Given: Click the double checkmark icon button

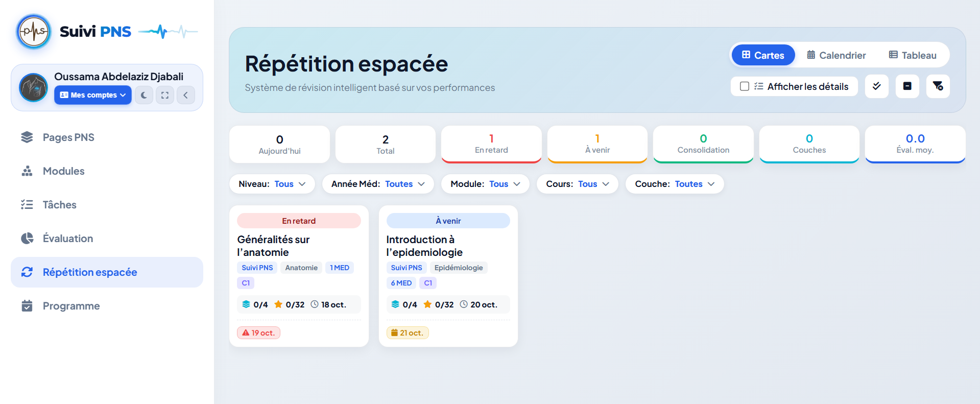Looking at the screenshot, I should [x=877, y=86].
